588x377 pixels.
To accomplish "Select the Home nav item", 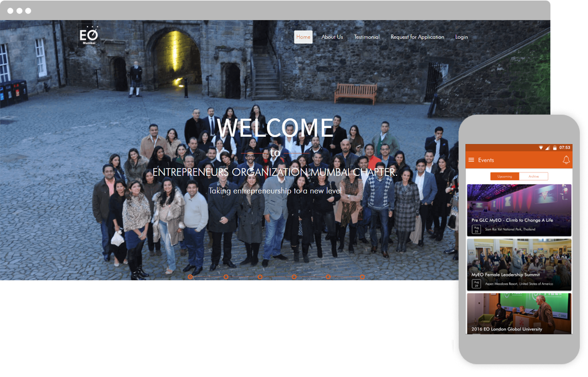I will [303, 37].
